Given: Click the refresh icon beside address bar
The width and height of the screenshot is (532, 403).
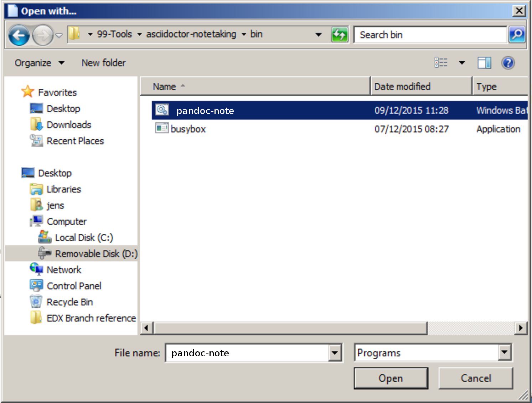Looking at the screenshot, I should coord(339,35).
